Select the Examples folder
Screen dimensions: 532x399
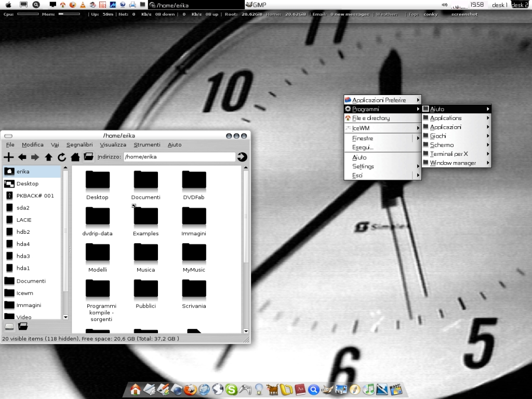[x=145, y=220]
